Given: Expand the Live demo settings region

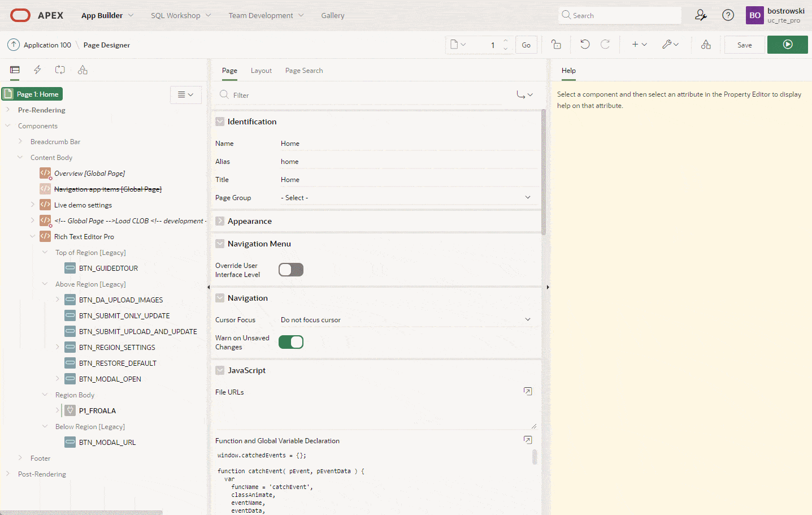Looking at the screenshot, I should 33,205.
